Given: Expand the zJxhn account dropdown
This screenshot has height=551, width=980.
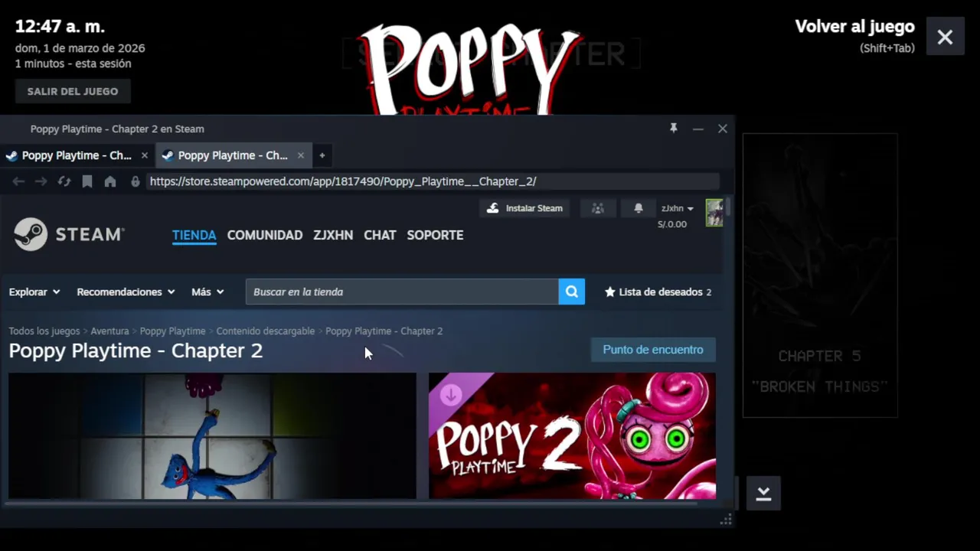Looking at the screenshot, I should 678,208.
